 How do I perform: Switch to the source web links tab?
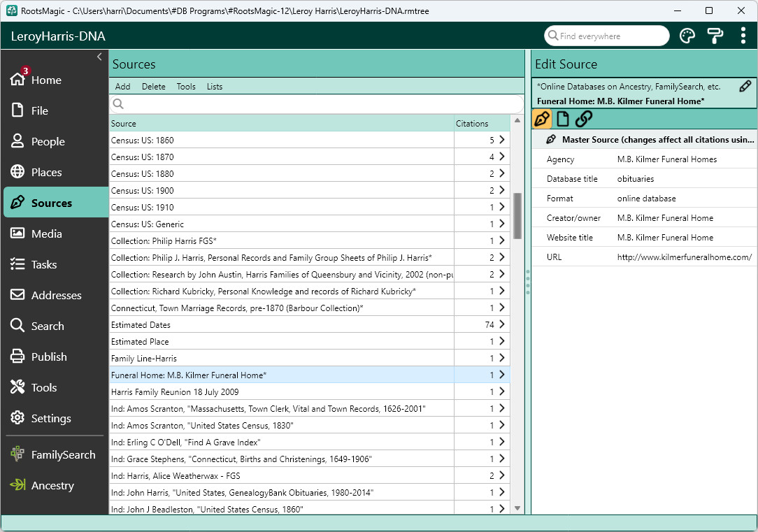(x=584, y=119)
